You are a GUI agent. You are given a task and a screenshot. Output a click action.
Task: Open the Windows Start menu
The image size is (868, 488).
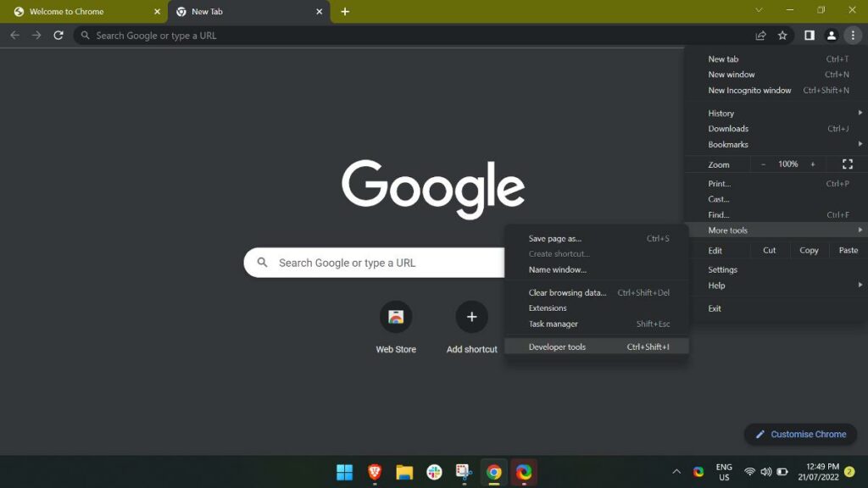click(x=344, y=472)
